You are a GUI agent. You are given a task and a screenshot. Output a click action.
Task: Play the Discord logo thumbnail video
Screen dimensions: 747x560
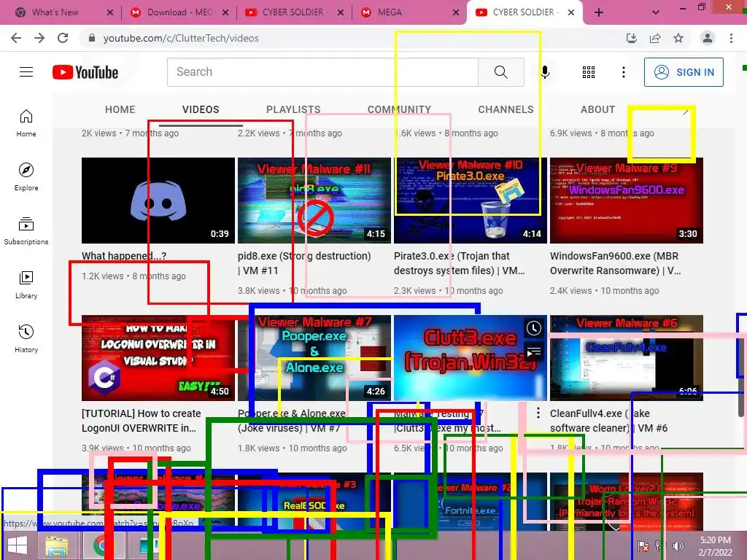pyautogui.click(x=158, y=201)
